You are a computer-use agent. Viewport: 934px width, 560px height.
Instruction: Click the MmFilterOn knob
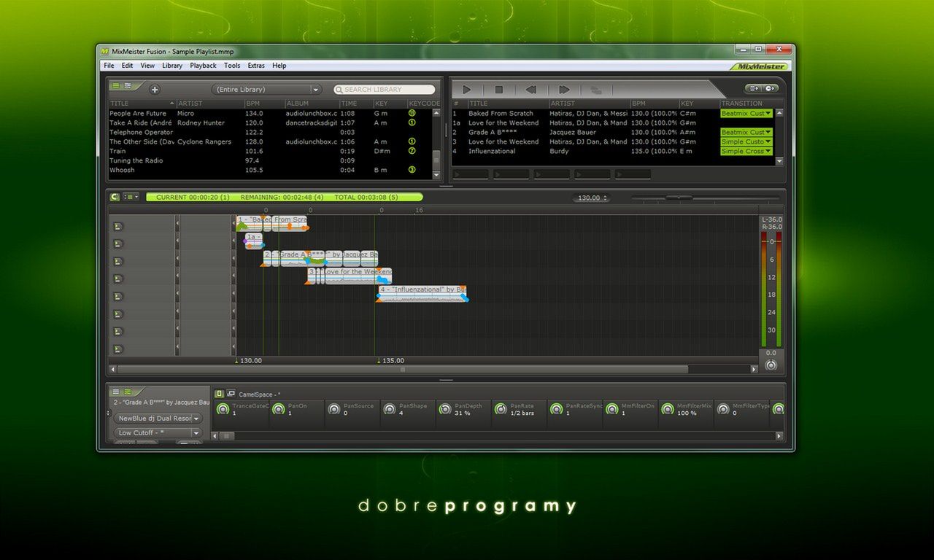click(x=611, y=410)
